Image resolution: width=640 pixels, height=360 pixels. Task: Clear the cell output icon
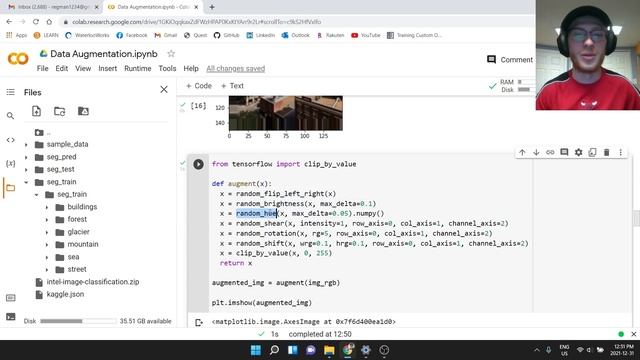199,322
